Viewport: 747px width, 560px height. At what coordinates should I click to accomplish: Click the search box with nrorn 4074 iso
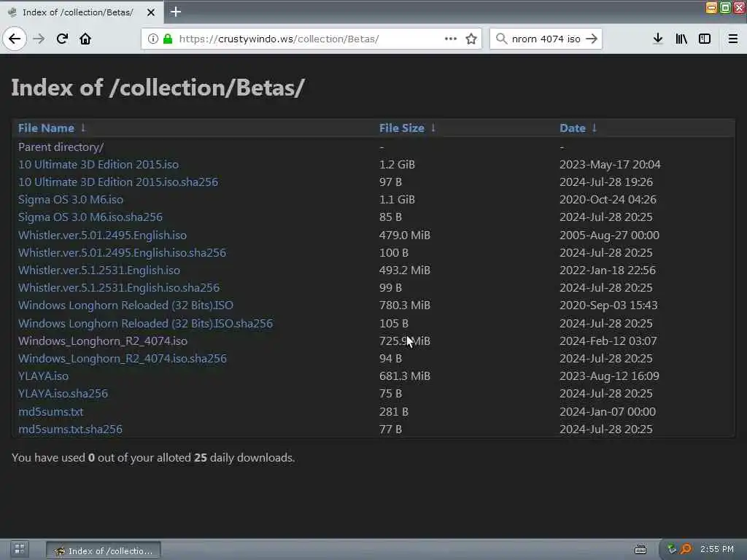(546, 39)
